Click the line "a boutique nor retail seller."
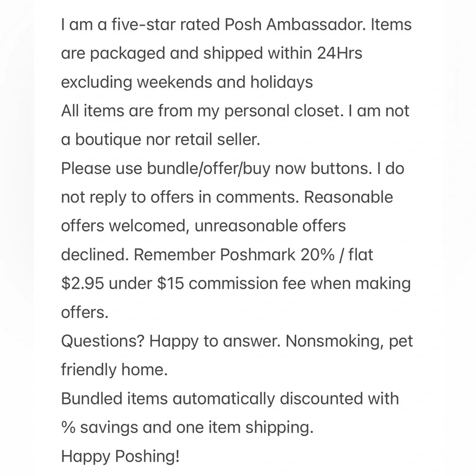 [x=160, y=139]
